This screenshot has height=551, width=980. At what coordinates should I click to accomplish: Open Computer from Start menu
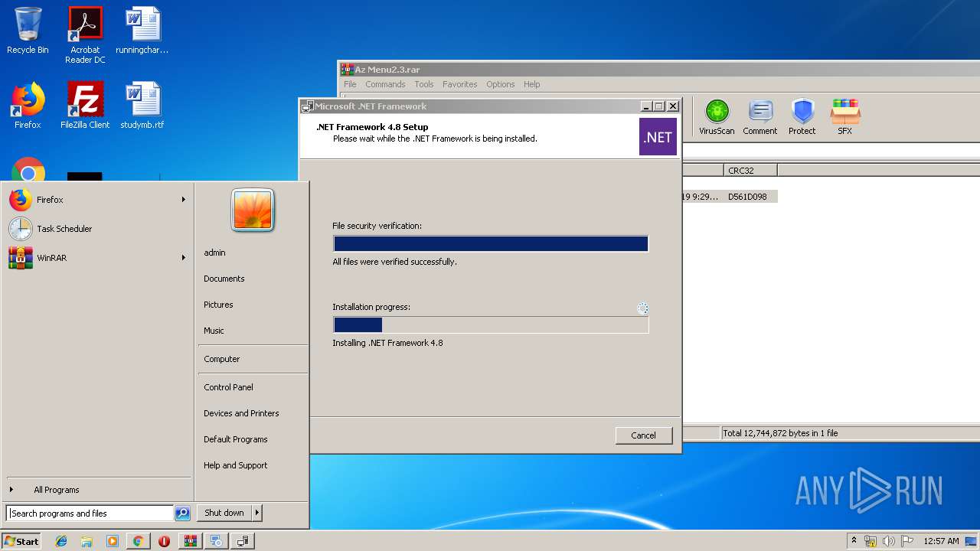221,359
